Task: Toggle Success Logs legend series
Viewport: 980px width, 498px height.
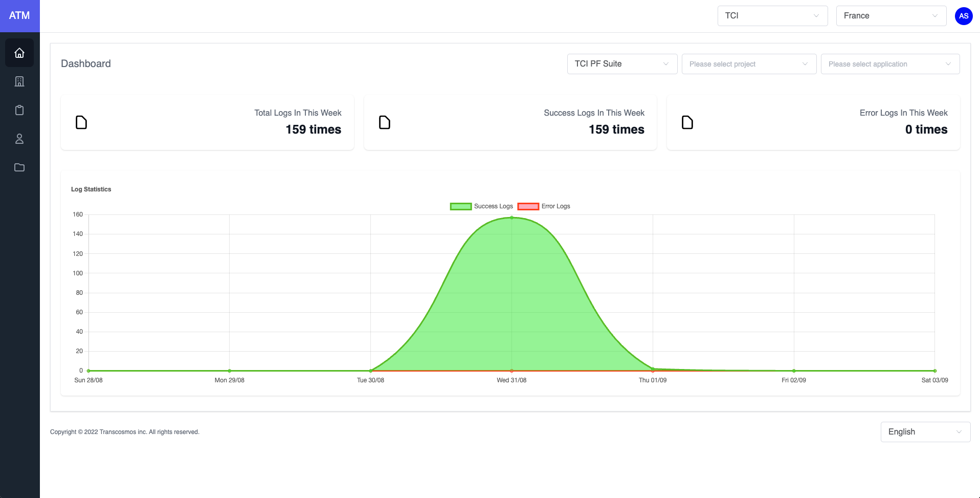Action: point(481,206)
